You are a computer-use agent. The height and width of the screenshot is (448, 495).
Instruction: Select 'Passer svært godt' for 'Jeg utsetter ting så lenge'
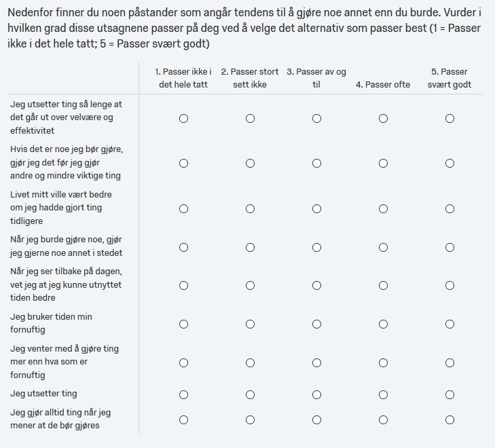(450, 118)
